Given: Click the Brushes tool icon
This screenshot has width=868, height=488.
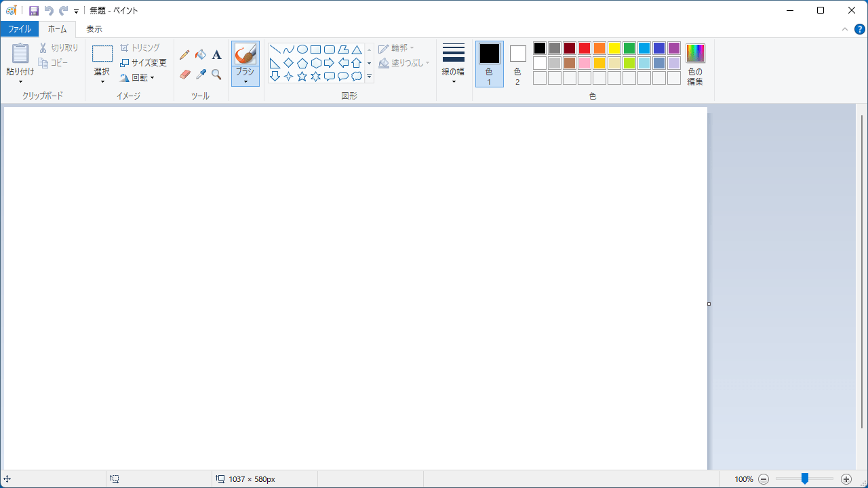Looking at the screenshot, I should 245,54.
